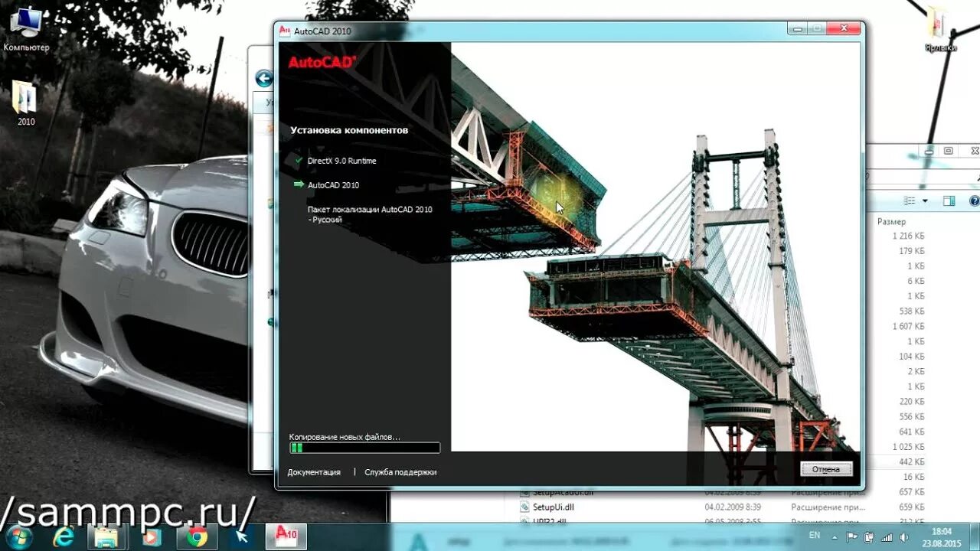Click the 220 КБ size cell

911,402
